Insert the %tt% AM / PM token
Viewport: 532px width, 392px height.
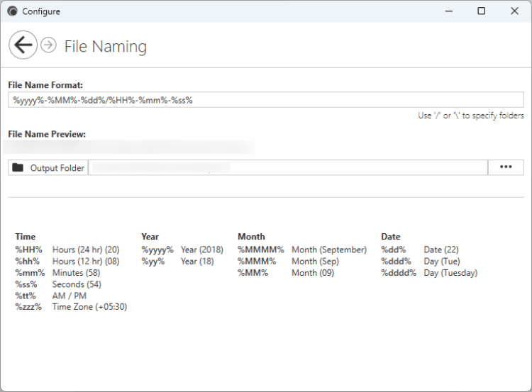pos(27,296)
